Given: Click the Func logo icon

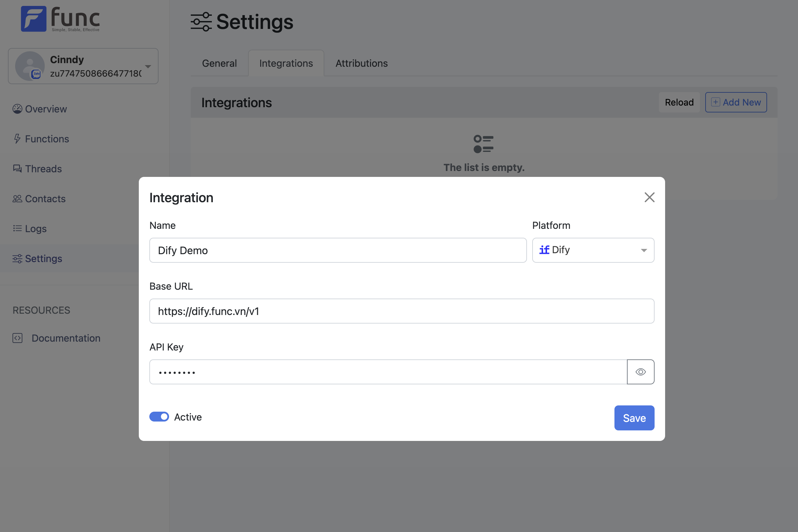Looking at the screenshot, I should click(x=33, y=19).
